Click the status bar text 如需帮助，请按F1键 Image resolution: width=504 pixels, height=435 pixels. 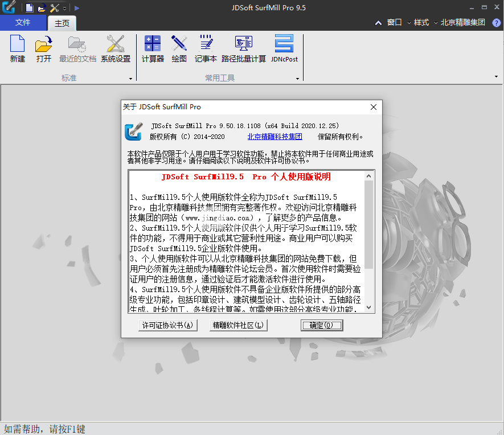44,429
